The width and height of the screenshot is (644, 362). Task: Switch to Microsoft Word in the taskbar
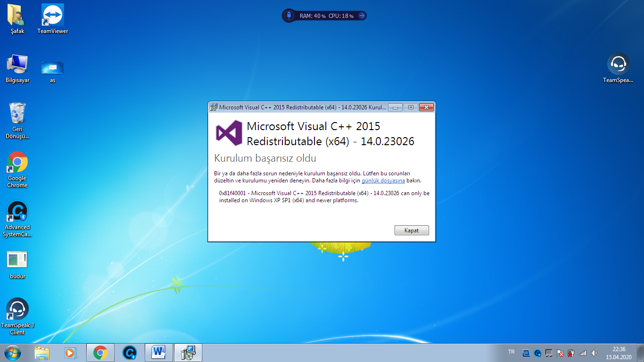(158, 353)
